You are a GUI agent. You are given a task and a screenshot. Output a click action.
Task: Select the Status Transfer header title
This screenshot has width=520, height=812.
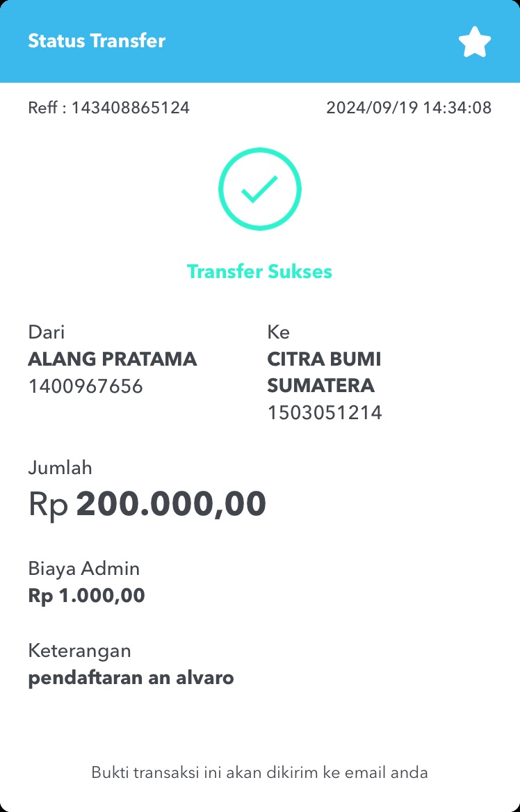[97, 41]
